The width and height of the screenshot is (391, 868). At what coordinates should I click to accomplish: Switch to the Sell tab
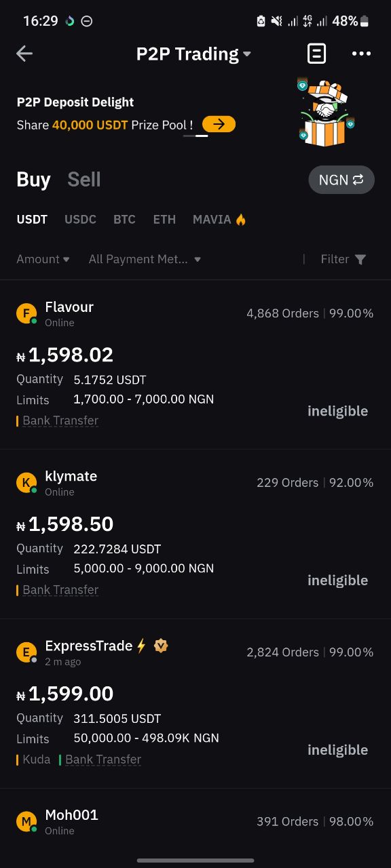coord(84,180)
